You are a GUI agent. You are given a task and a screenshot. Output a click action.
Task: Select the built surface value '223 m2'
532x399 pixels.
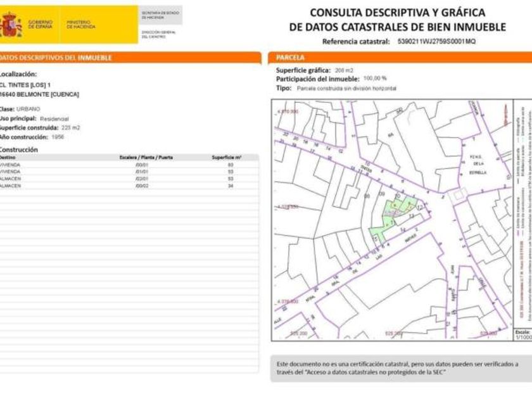tap(71, 128)
